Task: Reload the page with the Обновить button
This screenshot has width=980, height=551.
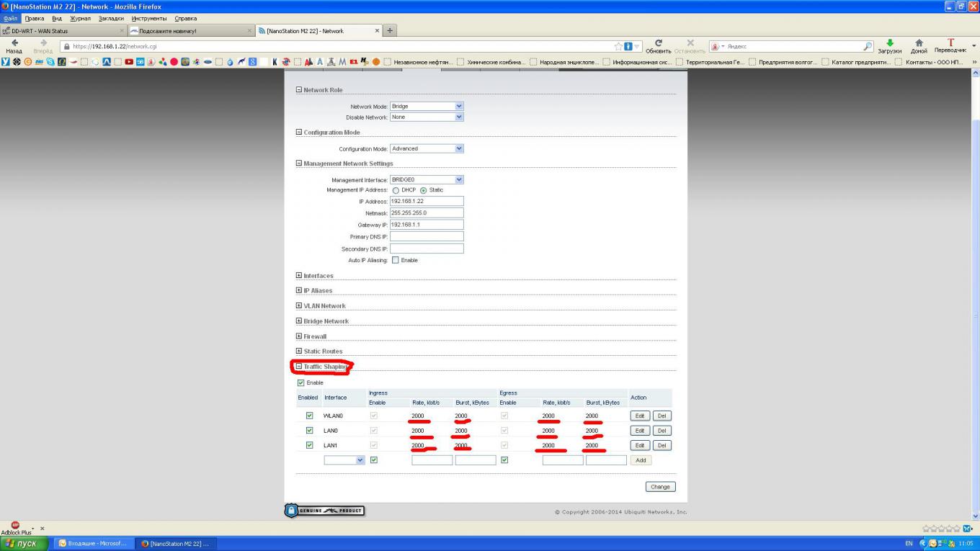Action: [658, 45]
